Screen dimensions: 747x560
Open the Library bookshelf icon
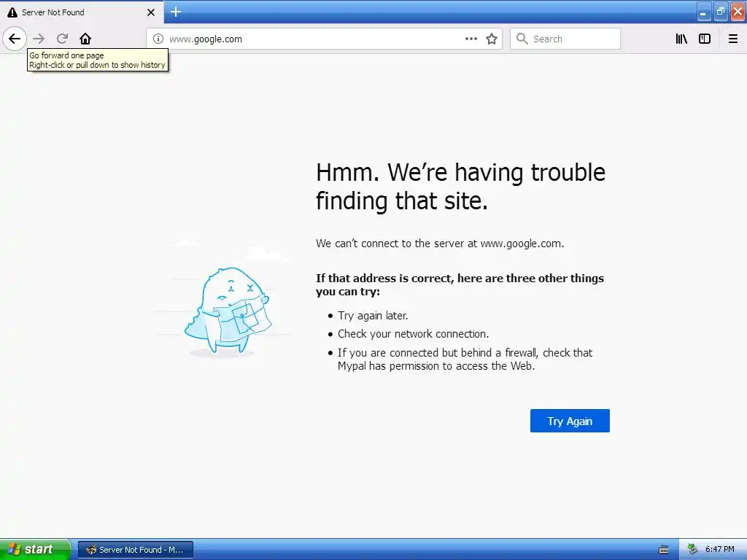[682, 39]
